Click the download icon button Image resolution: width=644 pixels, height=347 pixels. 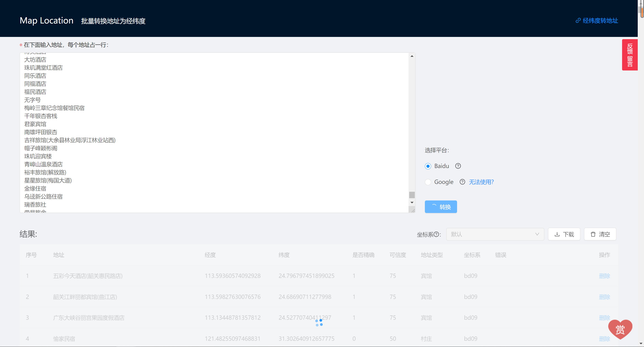[x=564, y=234]
